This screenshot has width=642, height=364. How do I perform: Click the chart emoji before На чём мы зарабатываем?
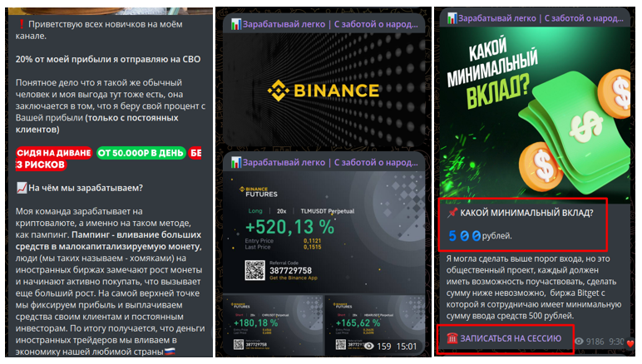22,188
